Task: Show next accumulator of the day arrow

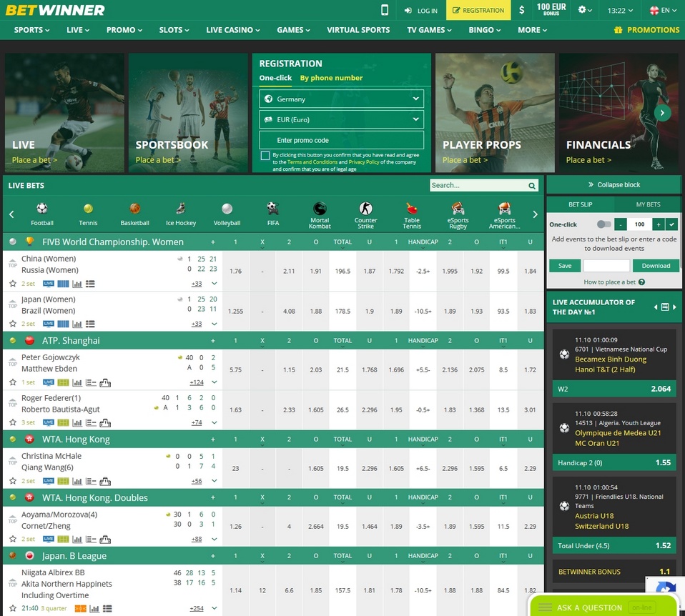Action: point(674,307)
